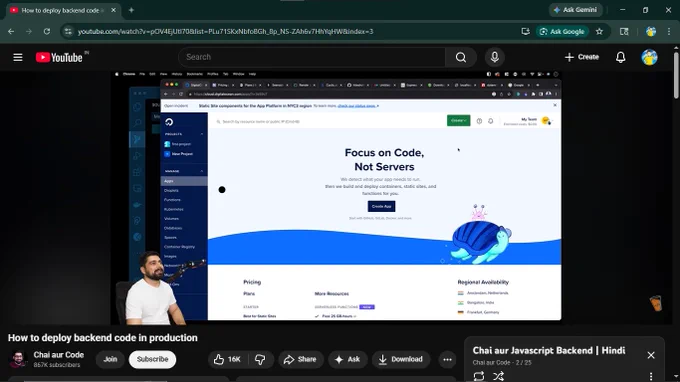Click green Create dropdown in DigitalOcean video
This screenshot has height=382, width=680.
click(x=458, y=121)
